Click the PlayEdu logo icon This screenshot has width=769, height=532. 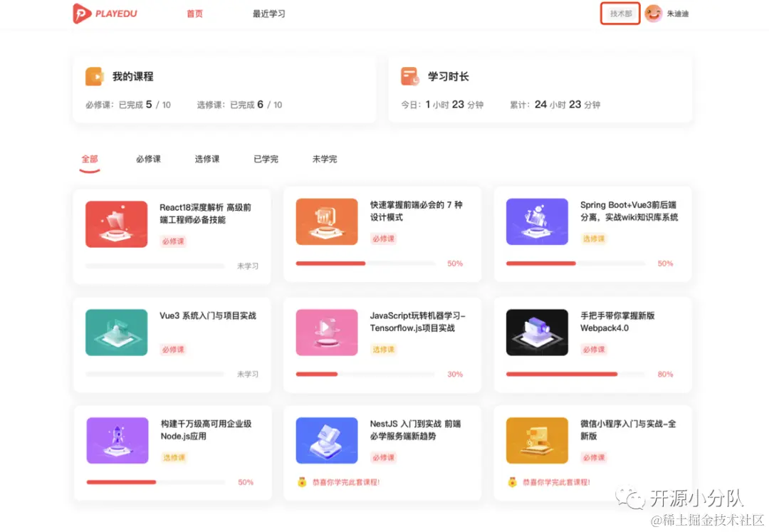tap(80, 13)
